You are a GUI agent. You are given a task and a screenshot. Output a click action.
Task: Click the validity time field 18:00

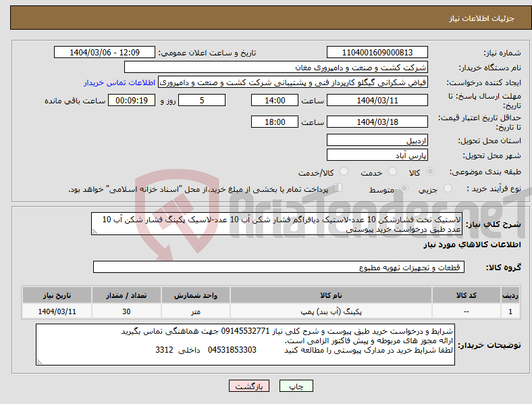275,122
